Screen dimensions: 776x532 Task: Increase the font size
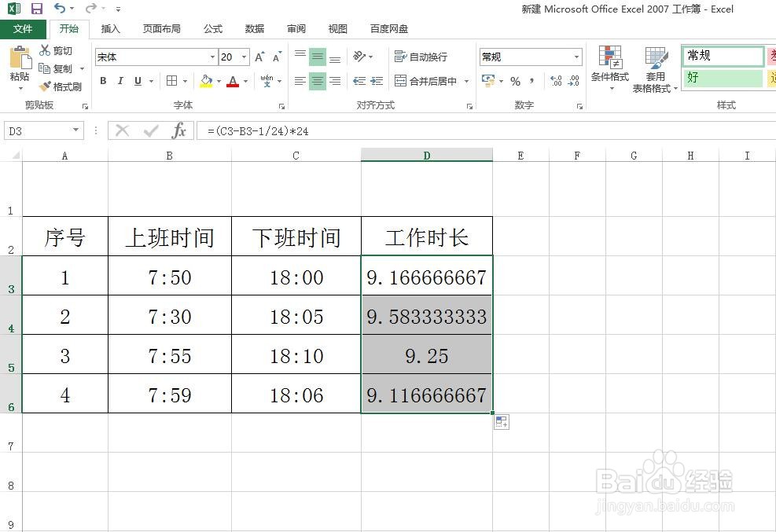[x=259, y=57]
